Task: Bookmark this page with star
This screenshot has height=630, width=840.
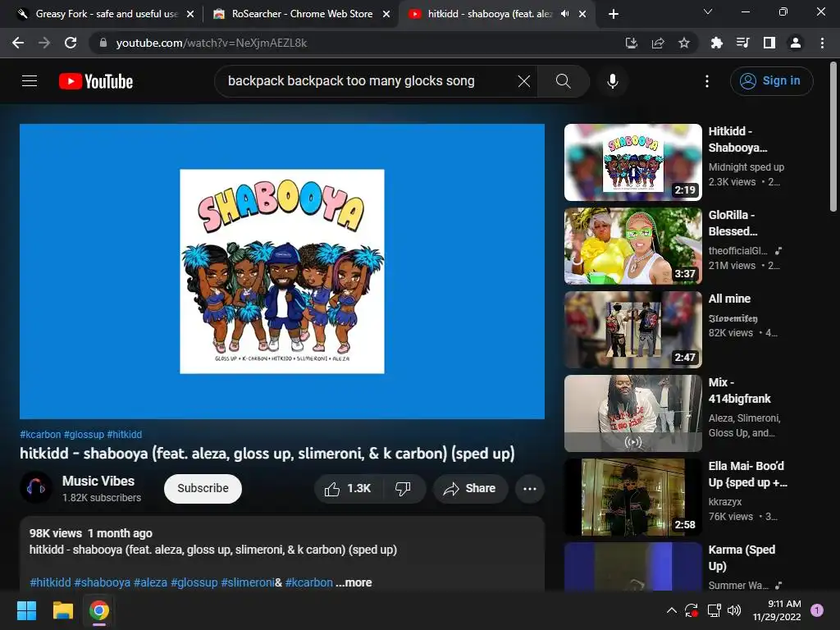Action: pyautogui.click(x=684, y=43)
